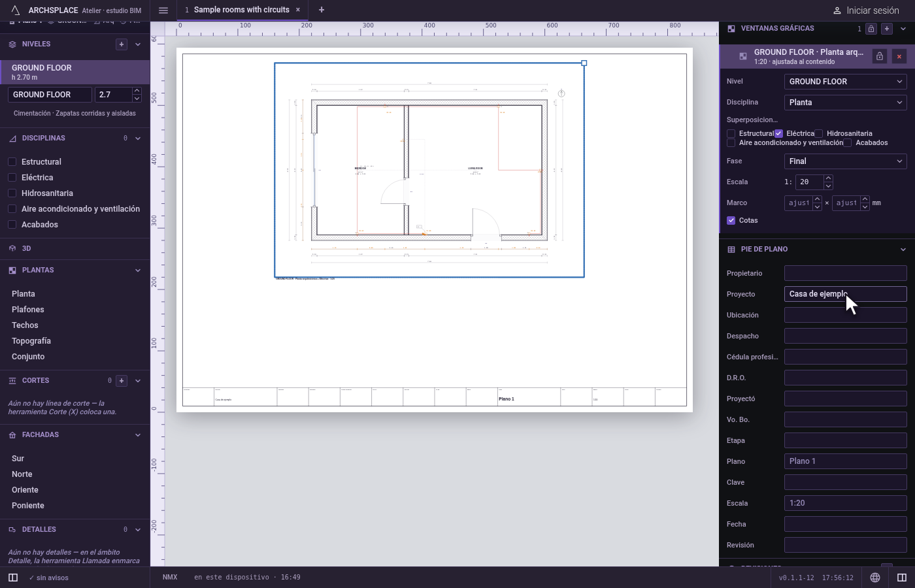Increase the viewport Escala value 20
915x588 pixels.
(828, 178)
